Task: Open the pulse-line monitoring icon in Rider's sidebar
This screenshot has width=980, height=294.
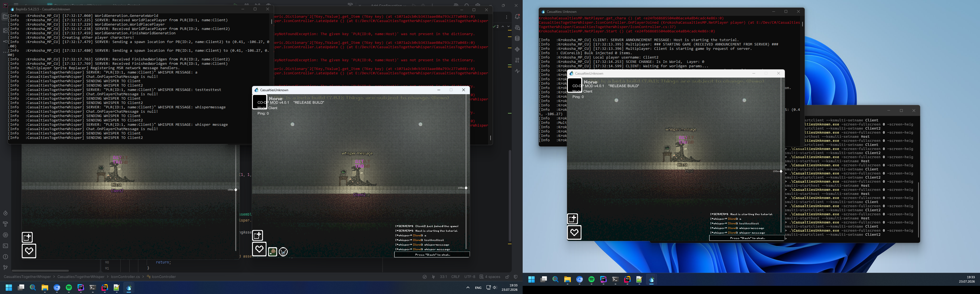Action: coord(517,71)
